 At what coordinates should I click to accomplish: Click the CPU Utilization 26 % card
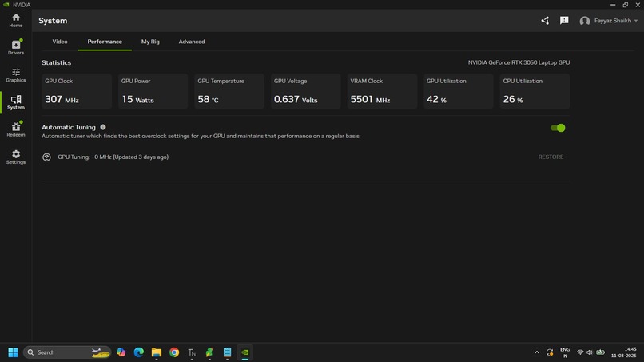(x=535, y=91)
